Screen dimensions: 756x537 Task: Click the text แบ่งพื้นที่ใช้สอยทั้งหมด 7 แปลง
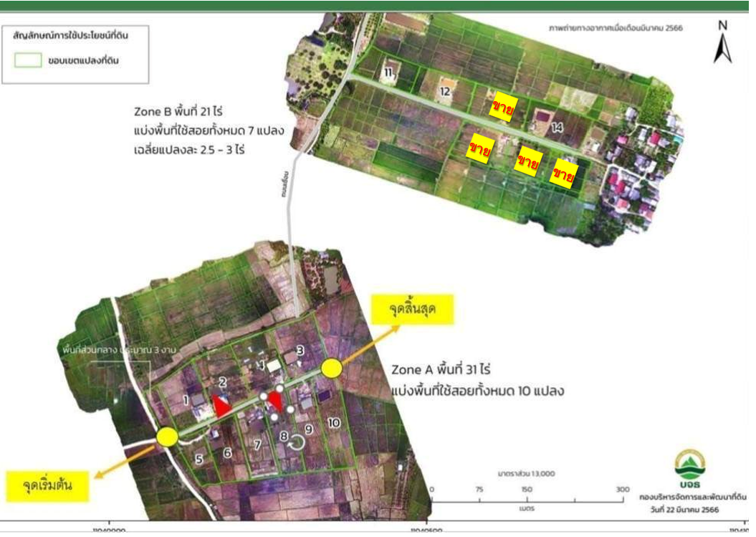(209, 130)
